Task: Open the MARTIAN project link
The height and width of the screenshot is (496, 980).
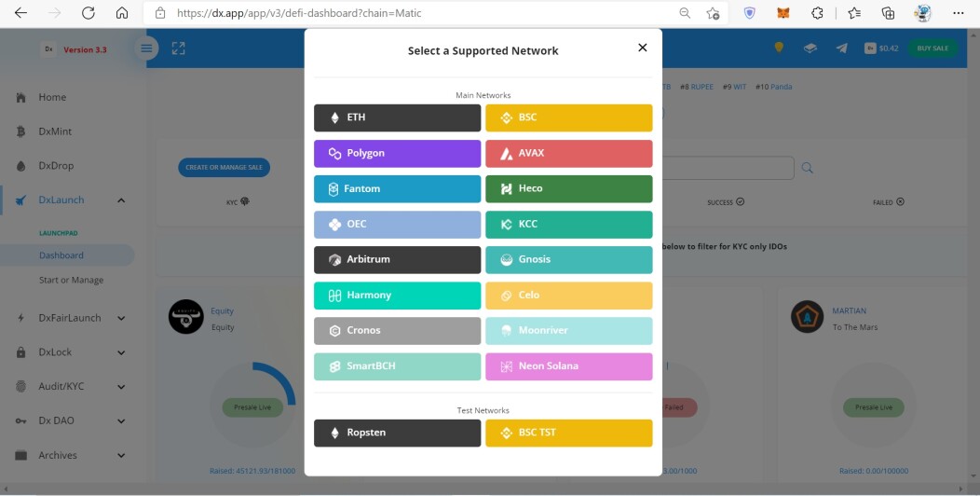Action: pos(849,310)
